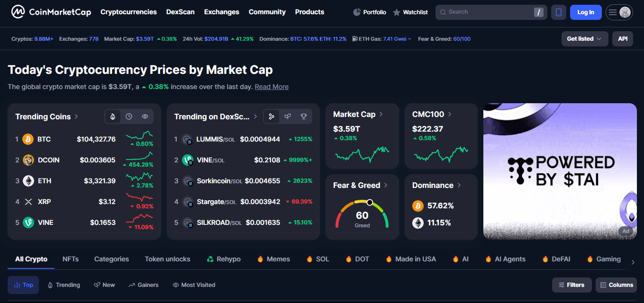
Task: Select the Trending filter pill
Action: [63, 285]
